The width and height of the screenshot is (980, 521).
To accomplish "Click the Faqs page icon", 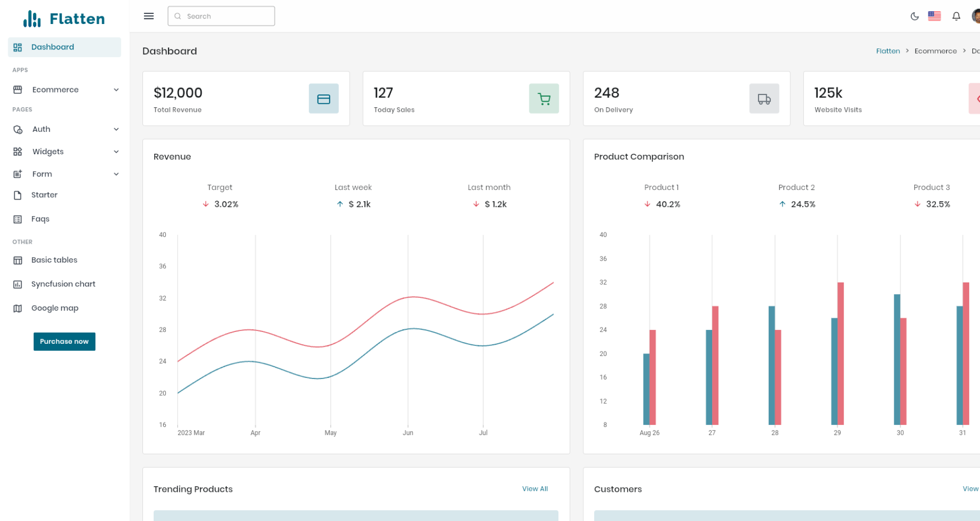I will (18, 219).
